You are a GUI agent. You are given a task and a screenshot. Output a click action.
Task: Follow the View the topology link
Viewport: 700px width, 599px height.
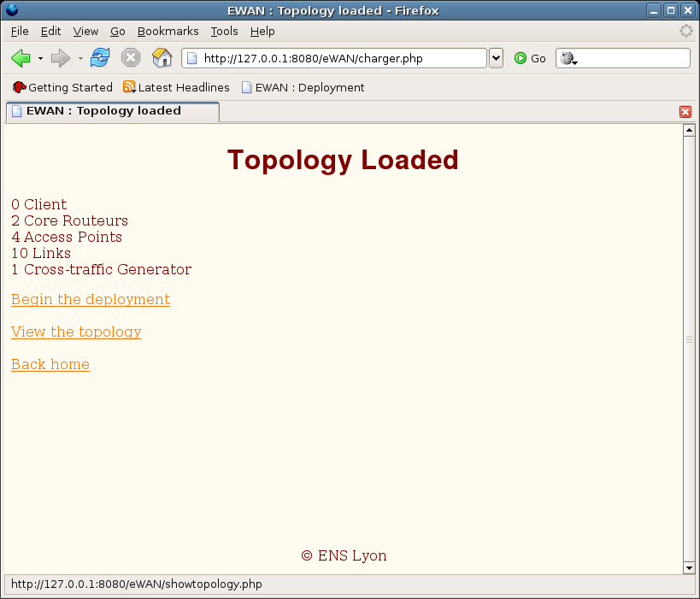pos(76,332)
